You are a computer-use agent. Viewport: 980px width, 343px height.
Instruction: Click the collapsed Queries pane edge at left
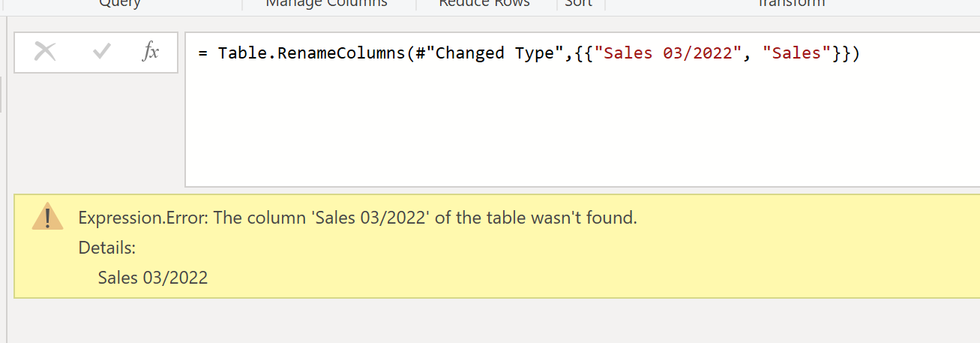point(1,94)
